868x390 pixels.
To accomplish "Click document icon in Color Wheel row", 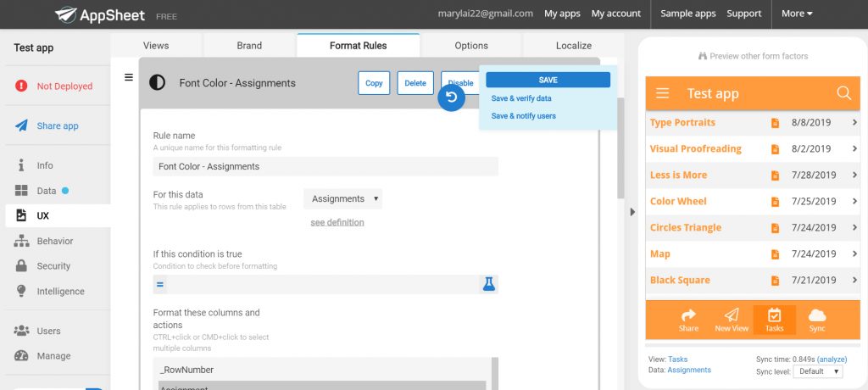I will pos(775,202).
